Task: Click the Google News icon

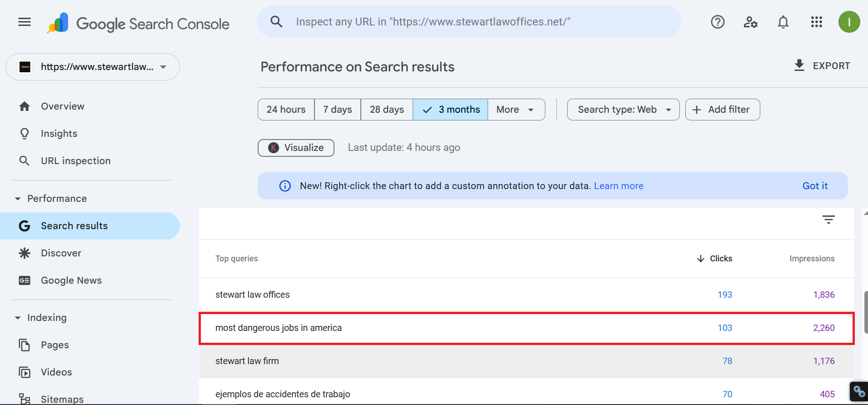Action: click(x=25, y=280)
